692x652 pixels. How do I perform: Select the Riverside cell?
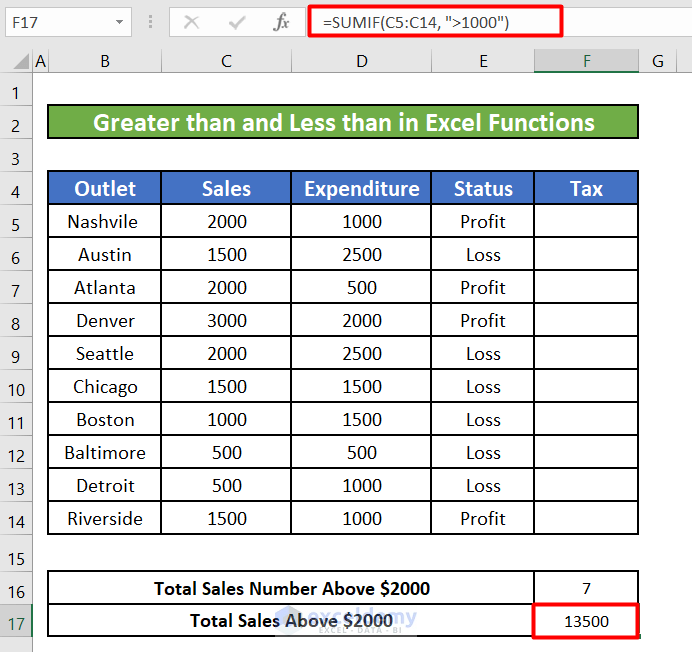click(105, 518)
